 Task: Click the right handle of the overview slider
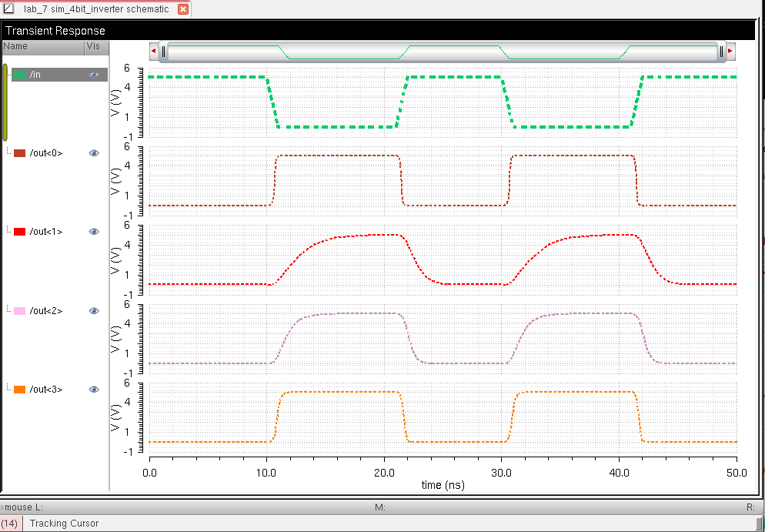point(722,52)
